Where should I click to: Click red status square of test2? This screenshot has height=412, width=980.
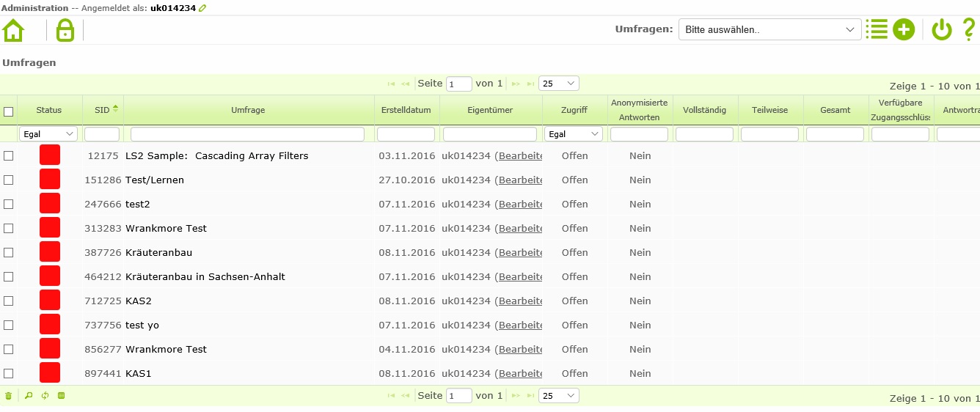click(x=50, y=204)
